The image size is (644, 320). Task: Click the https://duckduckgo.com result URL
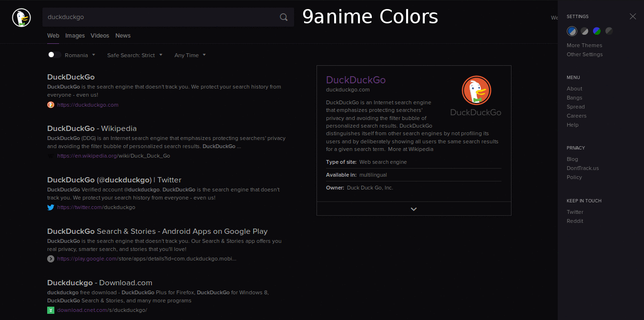point(88,105)
